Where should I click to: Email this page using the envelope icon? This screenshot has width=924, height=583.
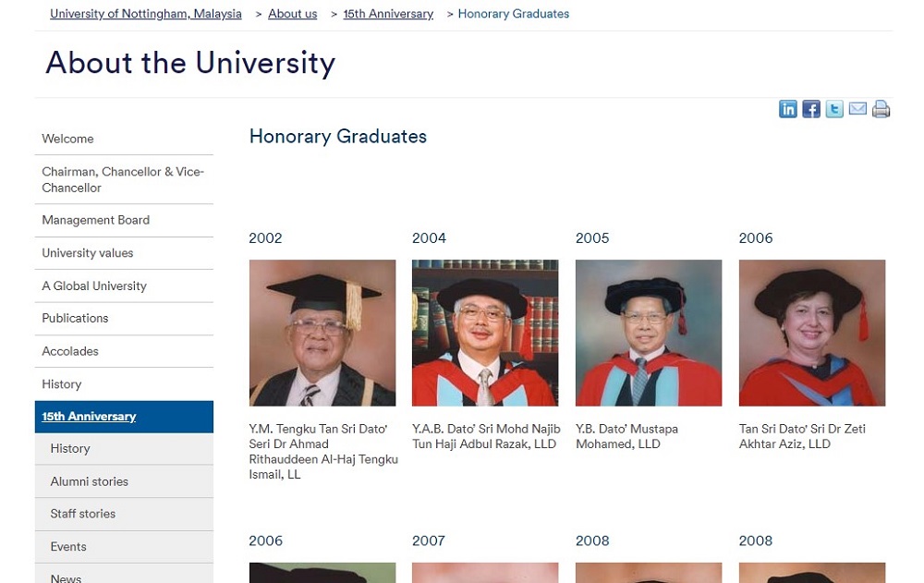[857, 108]
